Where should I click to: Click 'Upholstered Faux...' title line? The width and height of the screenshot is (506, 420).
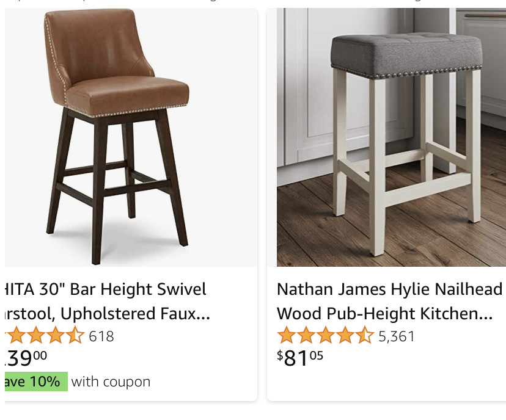click(135, 314)
